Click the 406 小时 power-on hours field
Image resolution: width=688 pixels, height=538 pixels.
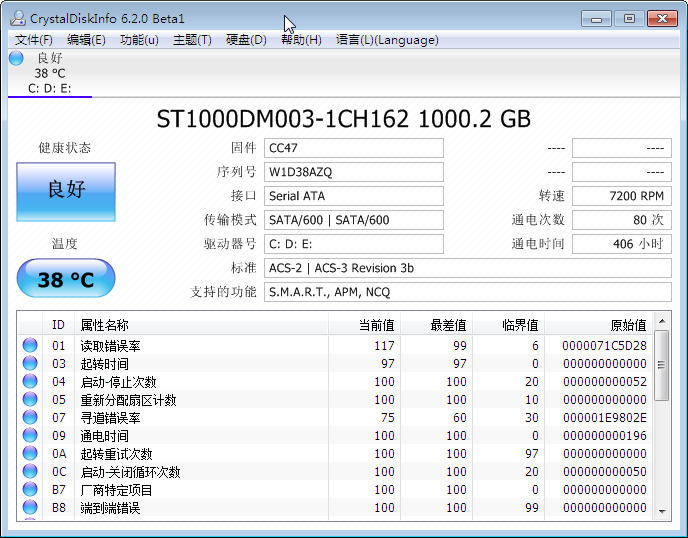(x=622, y=244)
